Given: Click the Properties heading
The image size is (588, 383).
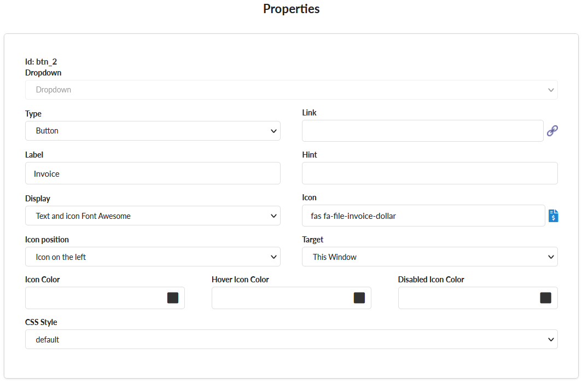Looking at the screenshot, I should (291, 9).
